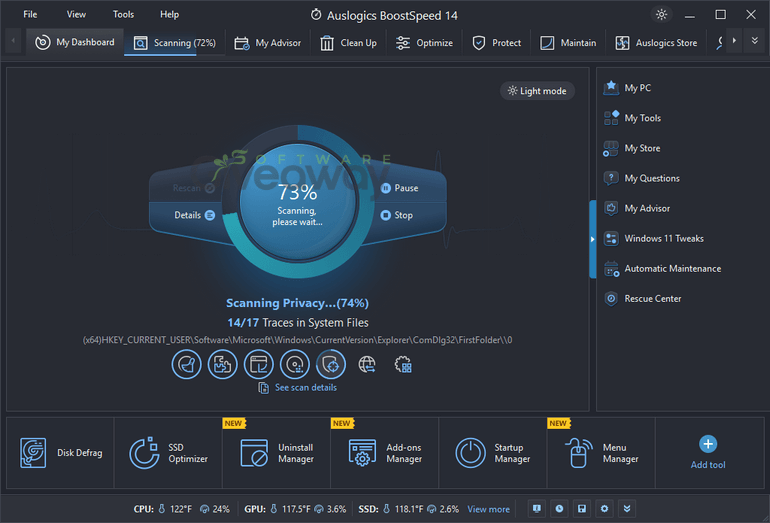Open the Auslogics Store tab

657,43
